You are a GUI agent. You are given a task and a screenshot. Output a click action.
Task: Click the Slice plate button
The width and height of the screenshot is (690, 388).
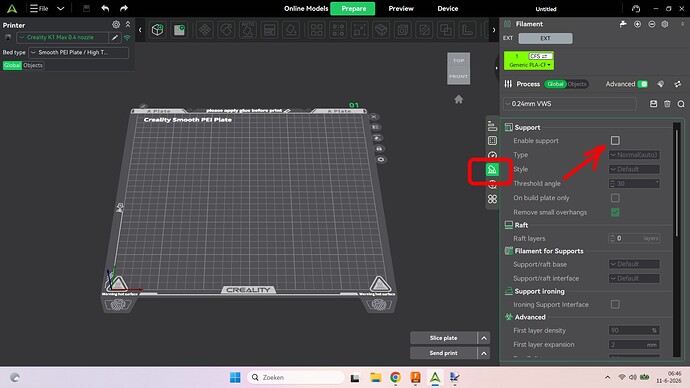coord(444,338)
